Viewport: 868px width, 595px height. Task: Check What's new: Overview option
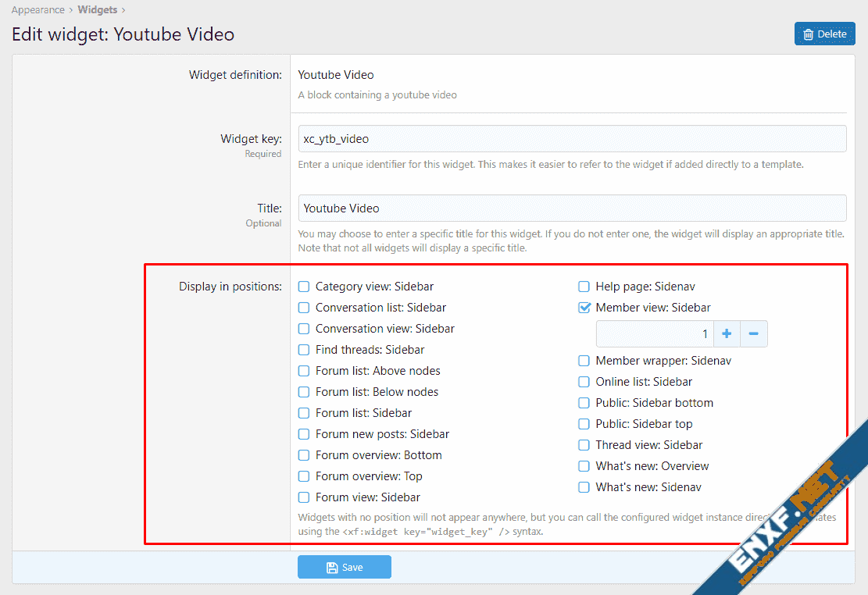[x=584, y=466]
